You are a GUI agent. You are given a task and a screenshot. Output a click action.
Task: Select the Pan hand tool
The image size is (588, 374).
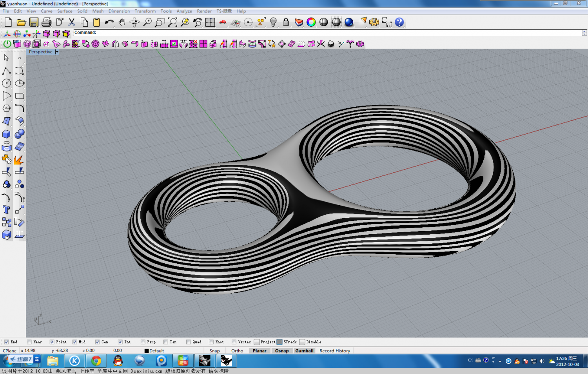[122, 22]
